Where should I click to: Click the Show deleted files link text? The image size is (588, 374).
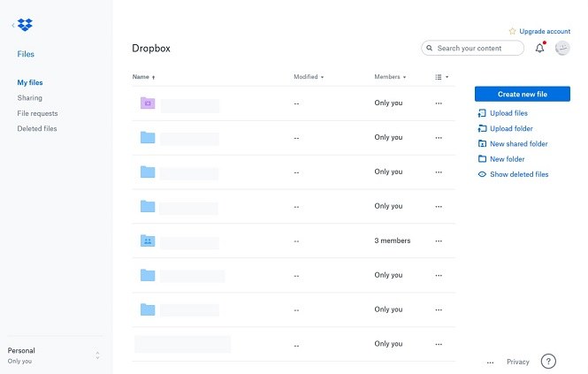[519, 174]
